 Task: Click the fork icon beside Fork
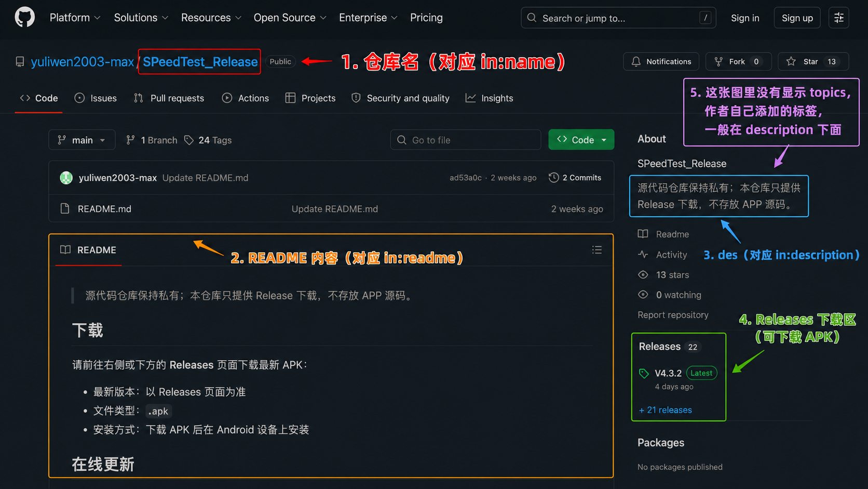point(718,61)
